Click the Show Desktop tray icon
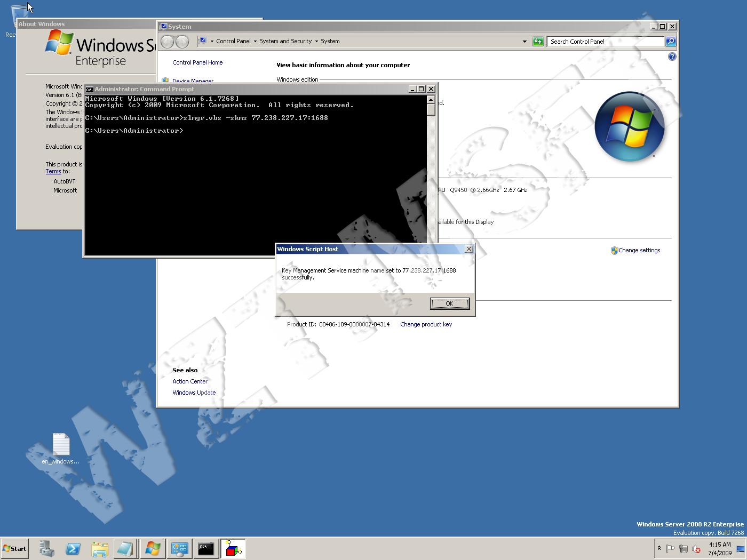This screenshot has height=560, width=747. point(741,549)
